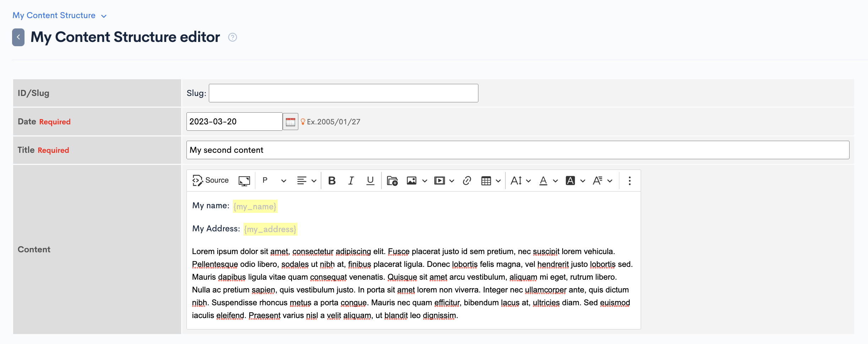Insert an image into the content

[411, 181]
